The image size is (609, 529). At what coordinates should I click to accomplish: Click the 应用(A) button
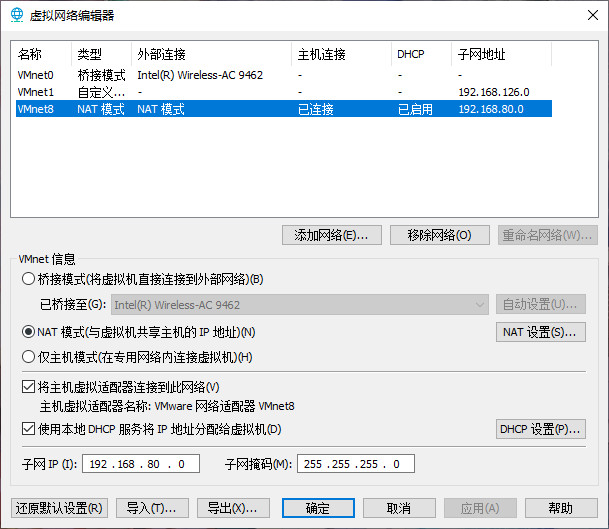[x=480, y=508]
